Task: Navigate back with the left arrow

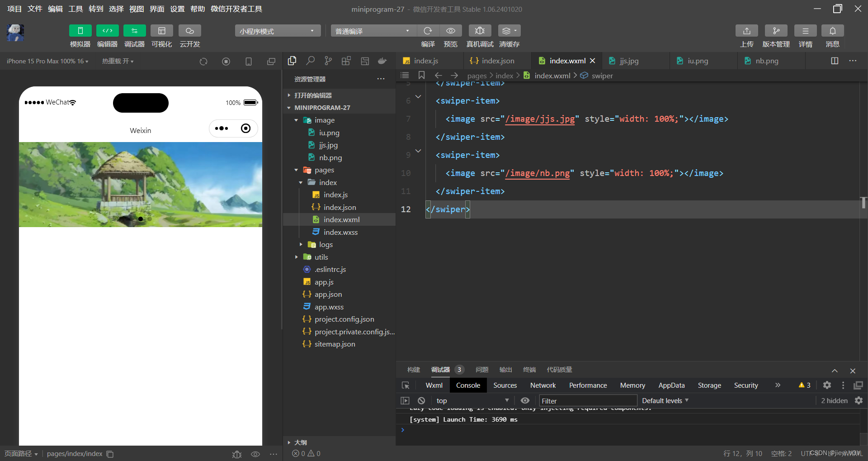Action: pyautogui.click(x=438, y=75)
